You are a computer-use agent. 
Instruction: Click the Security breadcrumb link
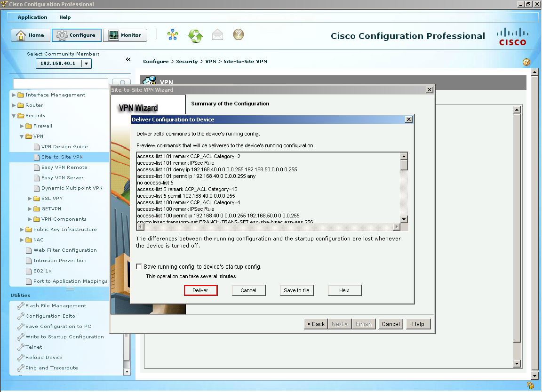(x=187, y=62)
